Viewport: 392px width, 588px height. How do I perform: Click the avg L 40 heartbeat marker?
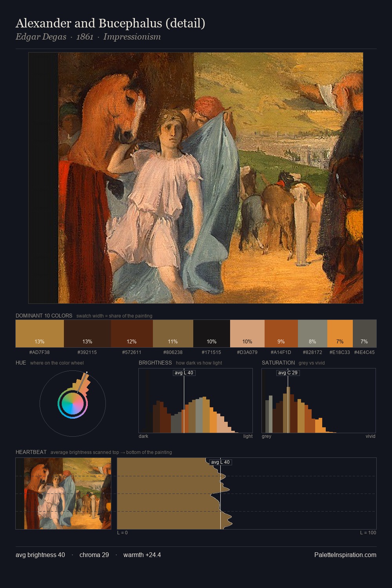[221, 462]
